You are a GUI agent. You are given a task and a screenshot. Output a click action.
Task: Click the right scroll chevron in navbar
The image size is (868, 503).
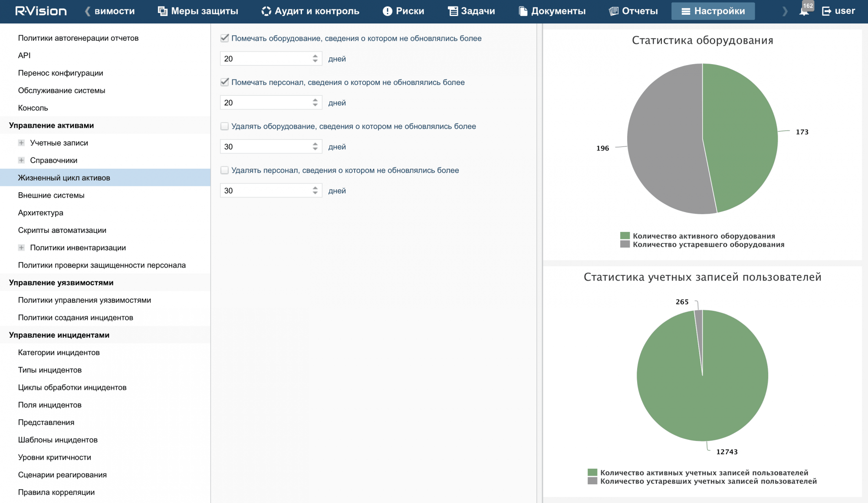pyautogui.click(x=785, y=11)
